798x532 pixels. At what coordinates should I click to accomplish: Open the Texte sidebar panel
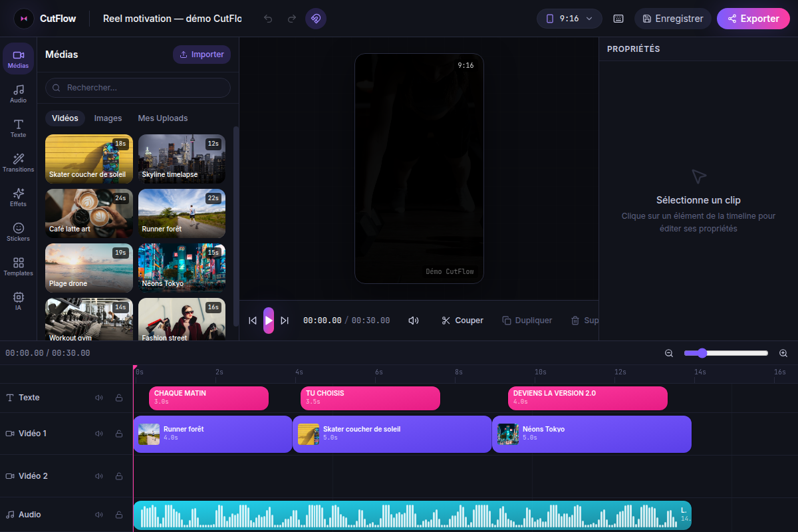pyautogui.click(x=18, y=128)
